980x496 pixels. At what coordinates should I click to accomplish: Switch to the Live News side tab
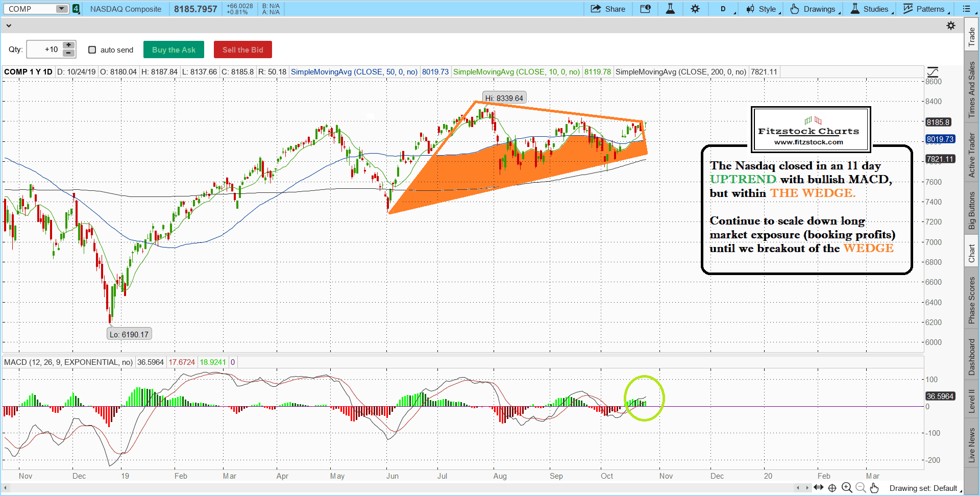(972, 445)
